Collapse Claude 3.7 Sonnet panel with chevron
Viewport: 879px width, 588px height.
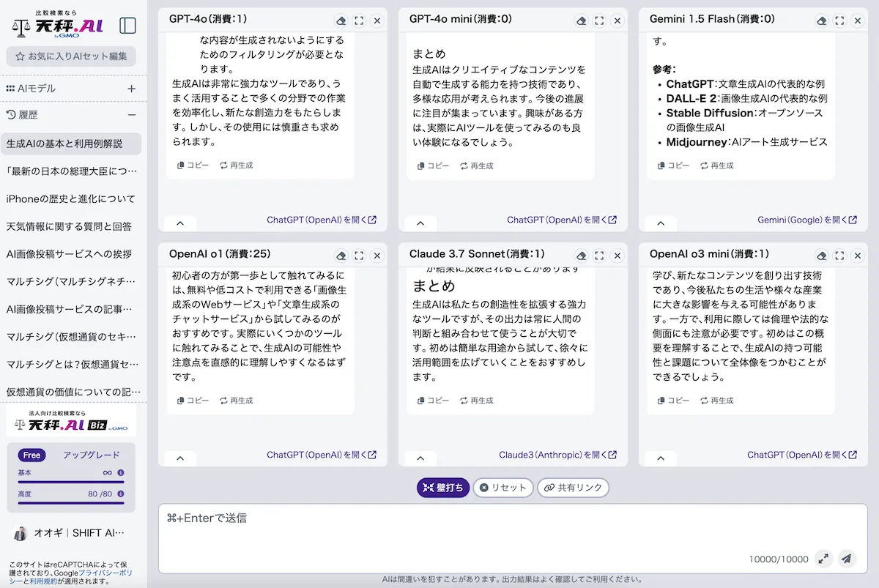point(420,458)
